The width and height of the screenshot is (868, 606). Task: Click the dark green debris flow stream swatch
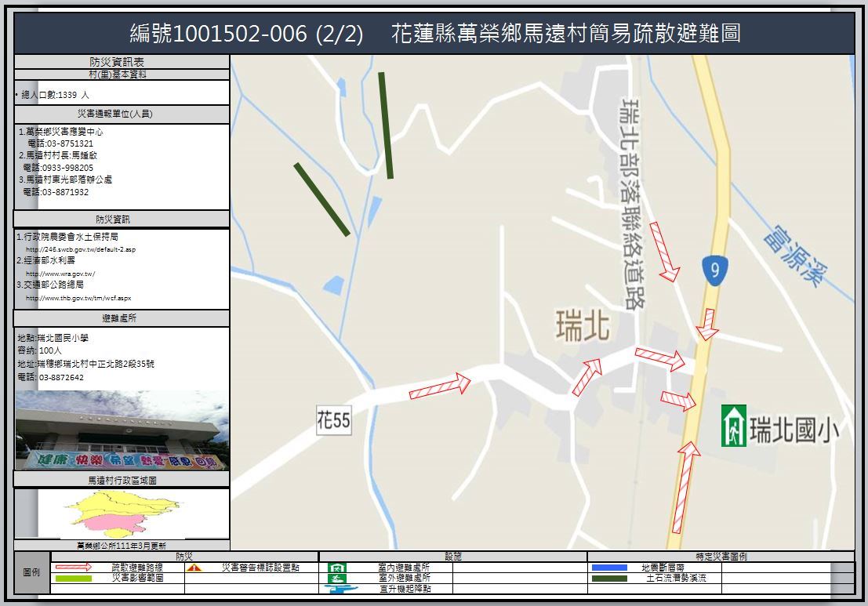(x=609, y=578)
